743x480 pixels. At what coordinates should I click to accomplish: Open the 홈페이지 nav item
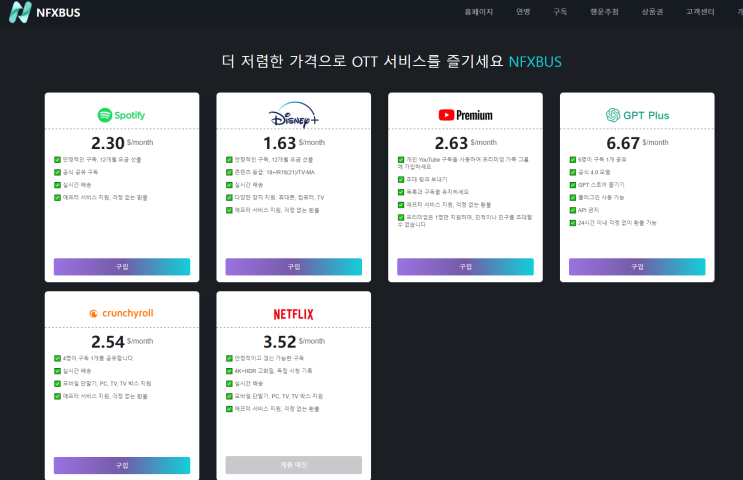coord(479,12)
